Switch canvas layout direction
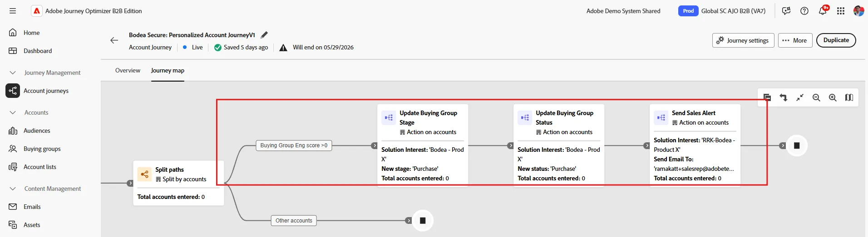 coord(784,97)
